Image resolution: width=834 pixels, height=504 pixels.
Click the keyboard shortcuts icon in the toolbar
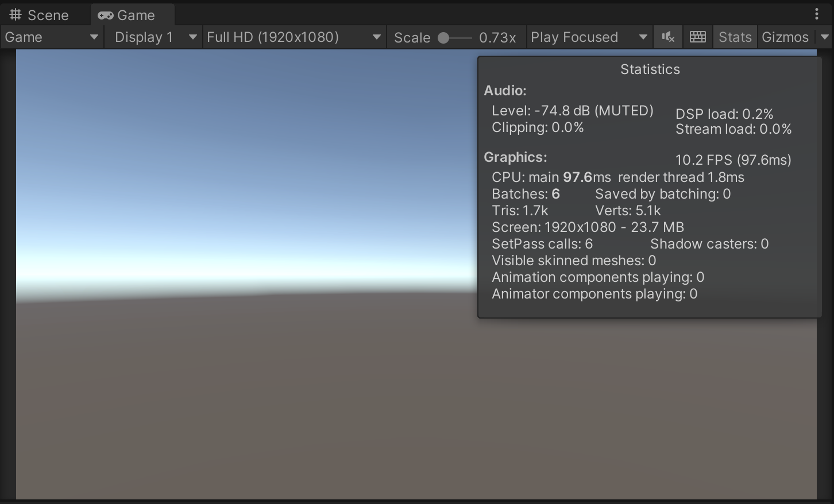tap(697, 37)
